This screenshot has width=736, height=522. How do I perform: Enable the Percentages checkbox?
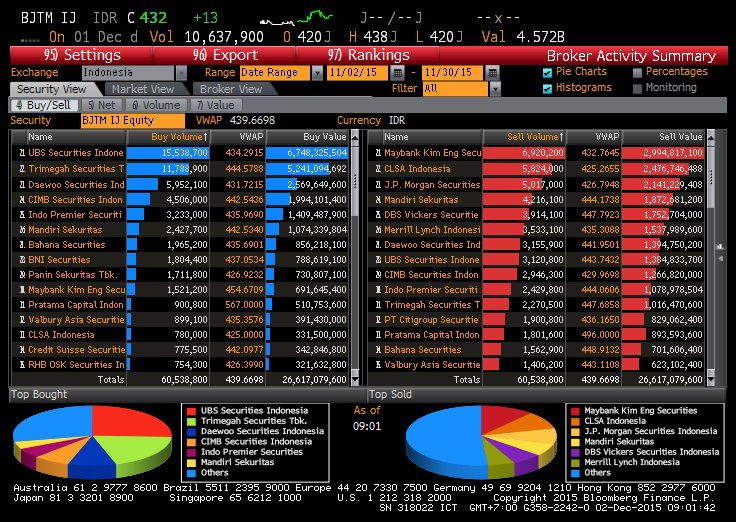(x=637, y=72)
